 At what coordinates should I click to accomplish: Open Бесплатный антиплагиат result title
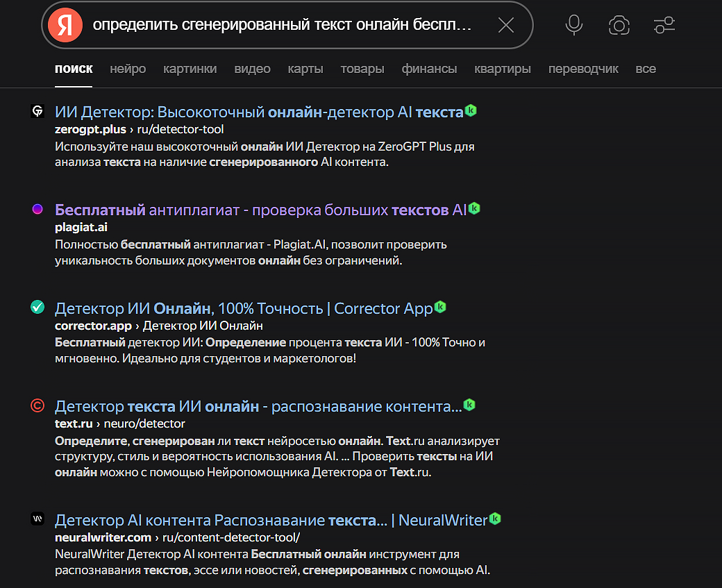coord(260,210)
